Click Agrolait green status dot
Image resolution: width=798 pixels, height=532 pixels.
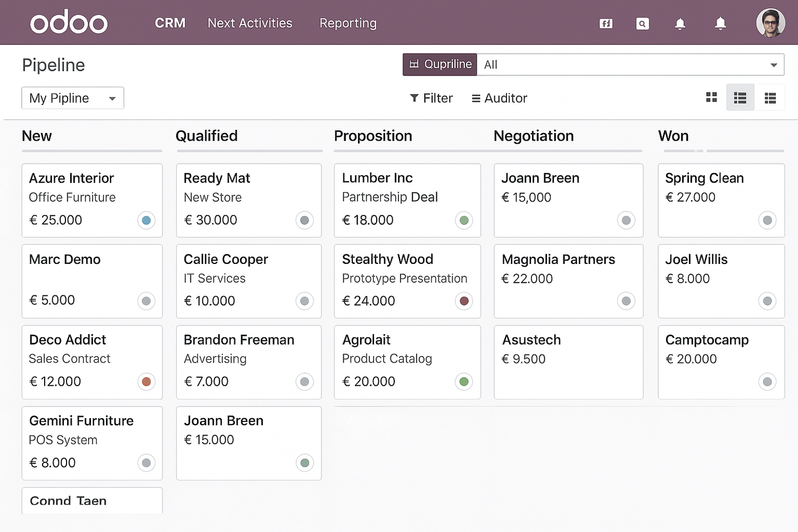coord(464,381)
